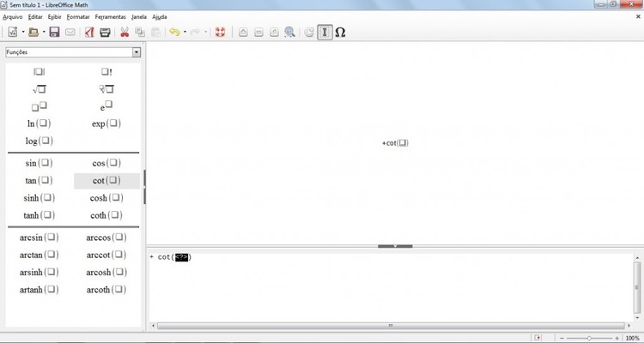Viewport: 644px width, 343px height.
Task: Open the Arquivo menu
Action: pos(13,17)
